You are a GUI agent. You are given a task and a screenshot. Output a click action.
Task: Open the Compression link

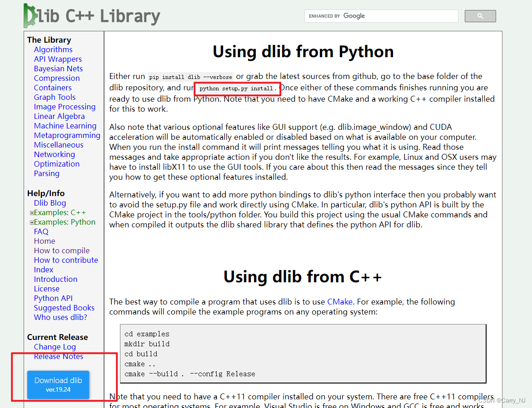pos(57,78)
